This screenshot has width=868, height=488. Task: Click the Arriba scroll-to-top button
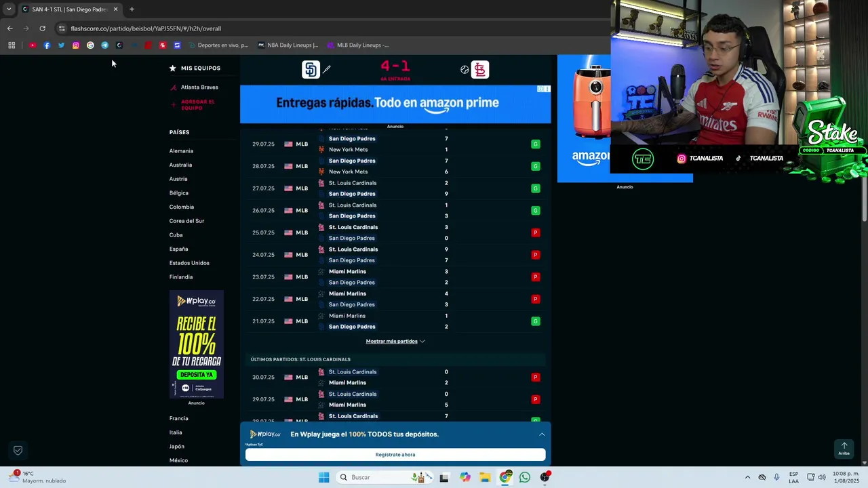click(x=844, y=449)
